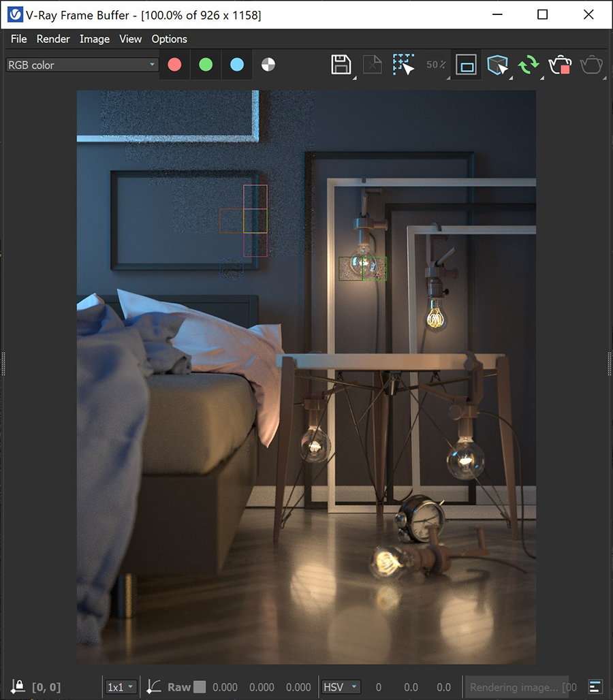The width and height of the screenshot is (613, 700).
Task: Click the blue channel toggle
Action: (237, 64)
